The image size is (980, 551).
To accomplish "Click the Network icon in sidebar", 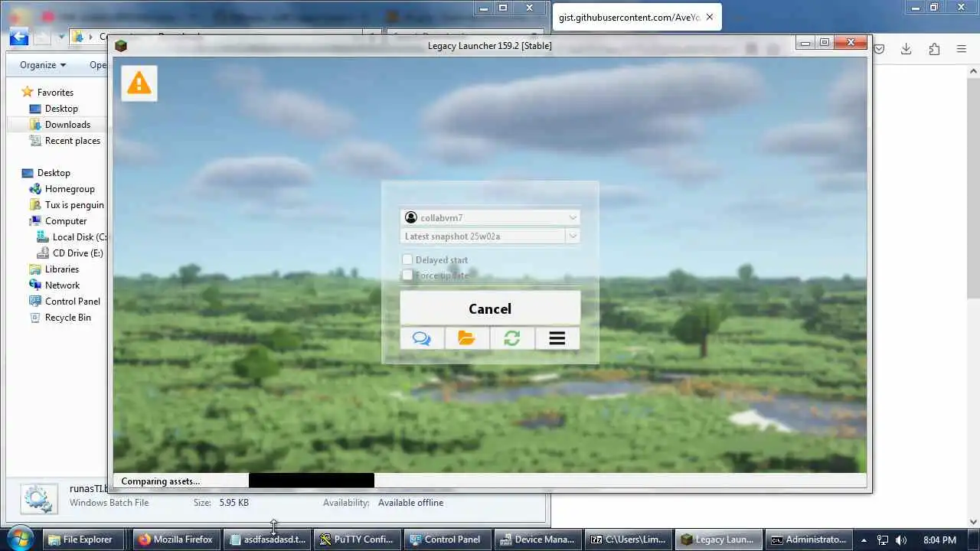I will click(34, 285).
